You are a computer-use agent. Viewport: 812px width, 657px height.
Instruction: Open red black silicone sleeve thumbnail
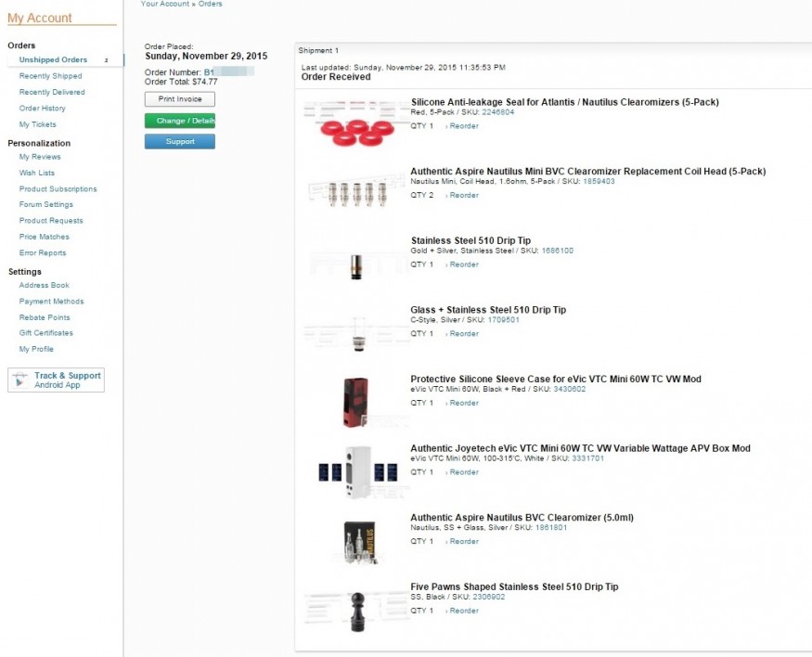(x=355, y=403)
